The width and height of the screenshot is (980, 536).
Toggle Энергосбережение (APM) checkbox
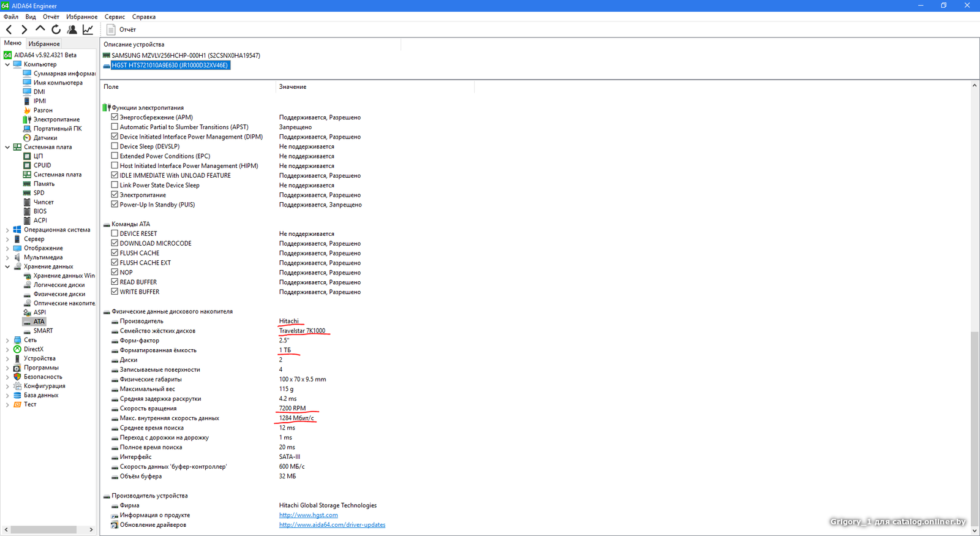tap(115, 117)
